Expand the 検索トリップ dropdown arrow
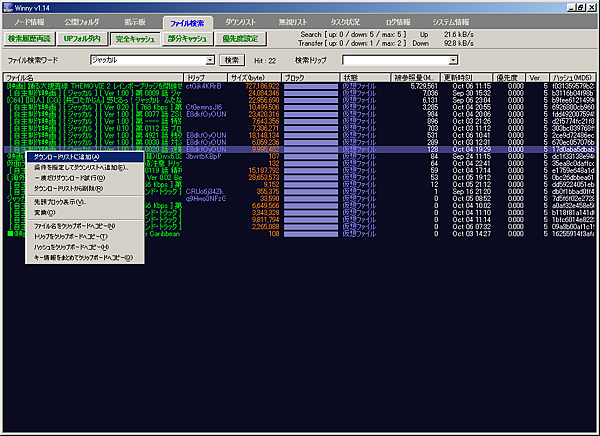The image size is (600, 436). [x=453, y=60]
